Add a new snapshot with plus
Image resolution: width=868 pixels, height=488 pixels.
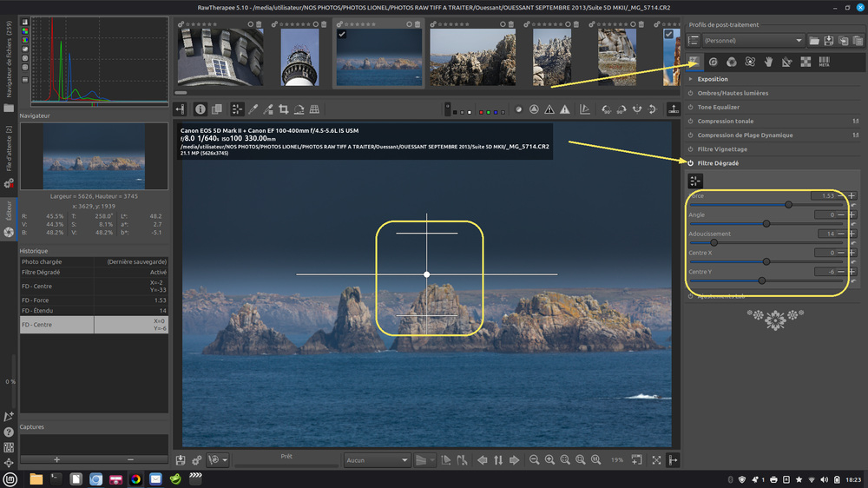pos(56,459)
